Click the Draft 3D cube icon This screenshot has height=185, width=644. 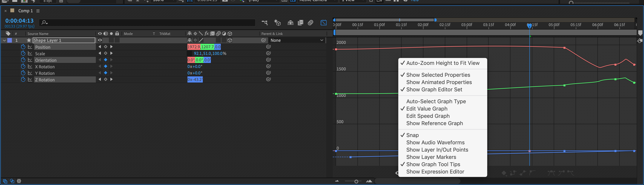[x=278, y=23]
